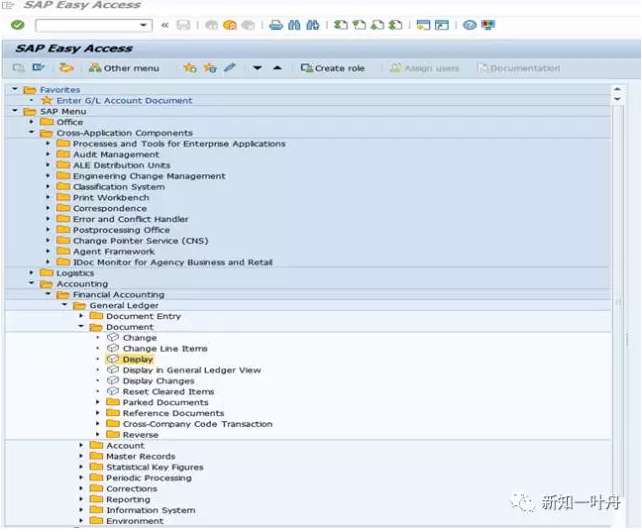Select the highlighted Display transaction
Screen dimensions: 642x532
(138, 360)
